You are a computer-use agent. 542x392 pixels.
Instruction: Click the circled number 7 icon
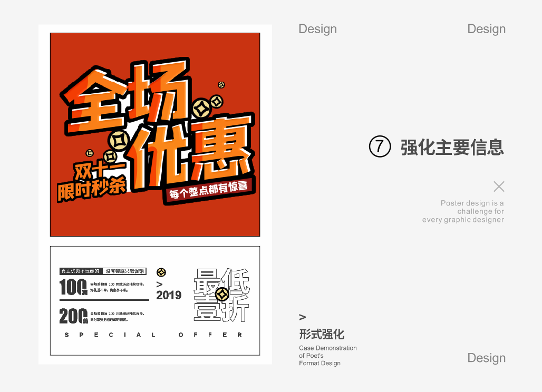point(380,147)
